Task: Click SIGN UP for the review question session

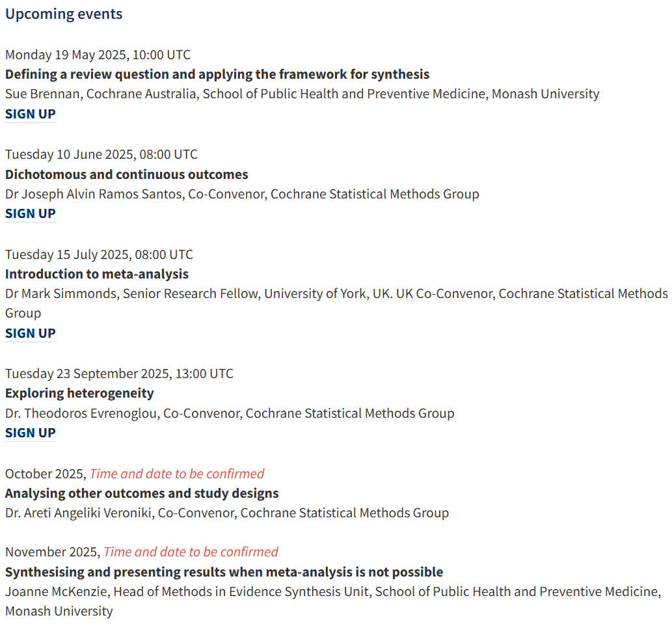Action: [31, 114]
